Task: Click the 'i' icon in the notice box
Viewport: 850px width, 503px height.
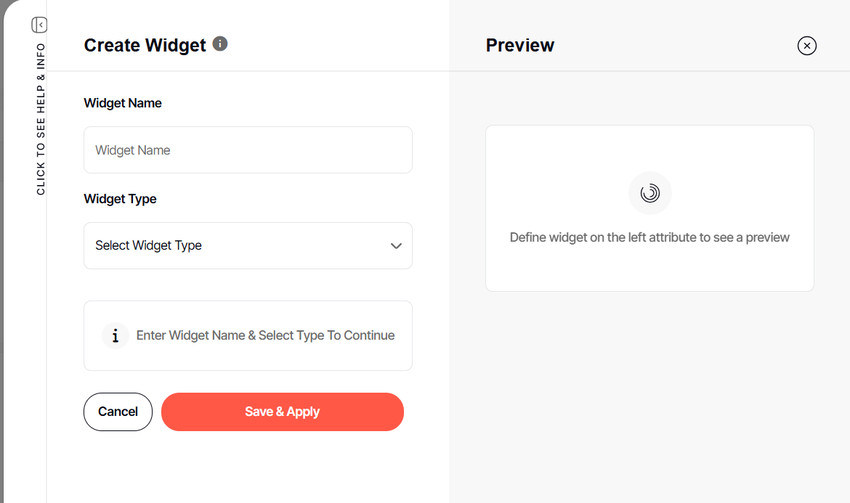Action: 116,336
